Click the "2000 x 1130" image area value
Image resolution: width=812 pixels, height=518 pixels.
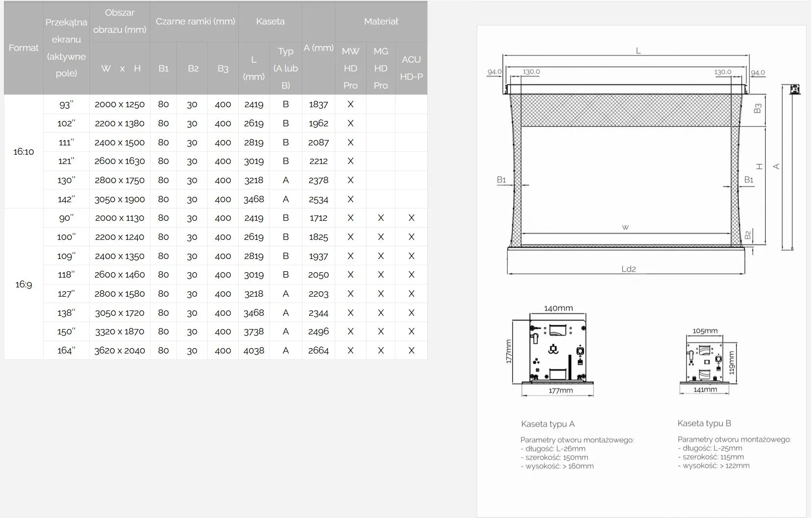[120, 218]
